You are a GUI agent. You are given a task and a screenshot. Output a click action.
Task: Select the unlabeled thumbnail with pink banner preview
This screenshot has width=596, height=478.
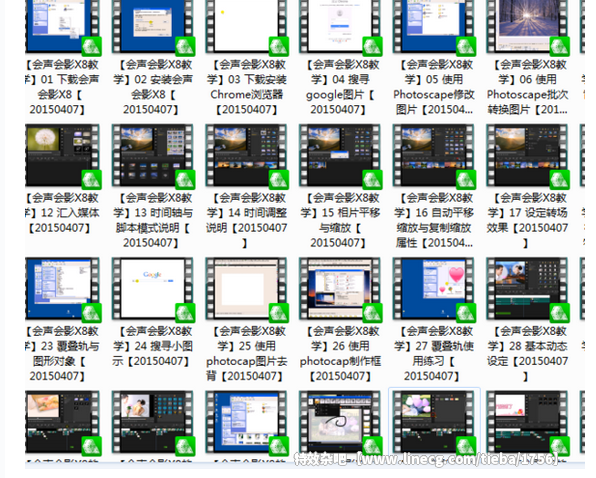click(x=527, y=422)
